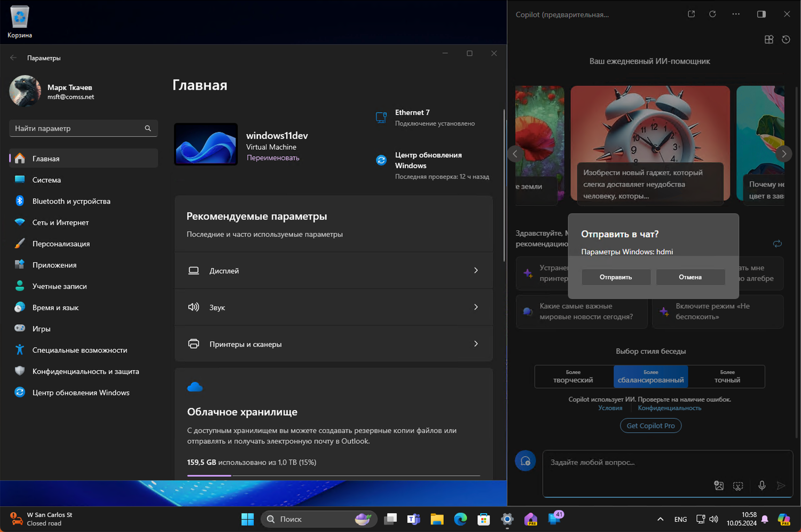Launch Microsoft Edge from taskbar
Image resolution: width=801 pixels, height=532 pixels.
click(460, 519)
